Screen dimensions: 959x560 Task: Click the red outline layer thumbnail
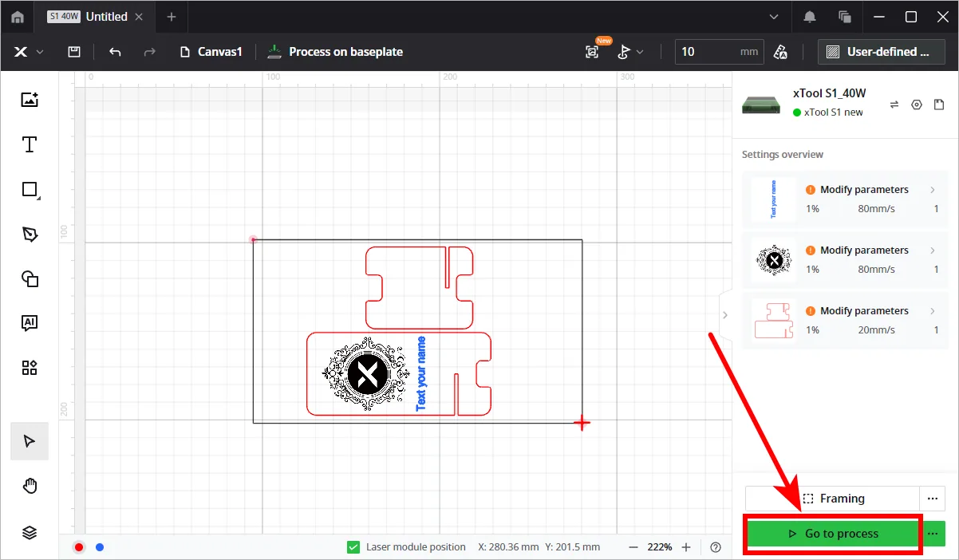pos(773,321)
